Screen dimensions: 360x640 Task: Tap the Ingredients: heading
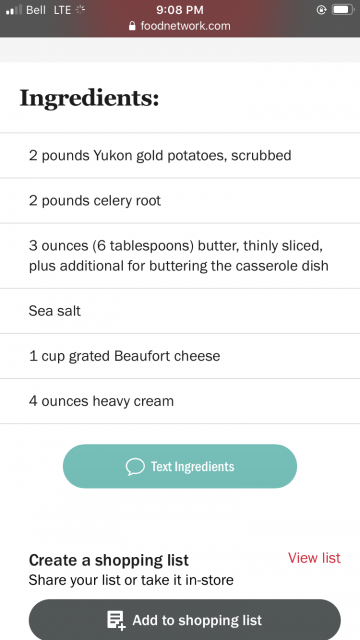(x=89, y=98)
